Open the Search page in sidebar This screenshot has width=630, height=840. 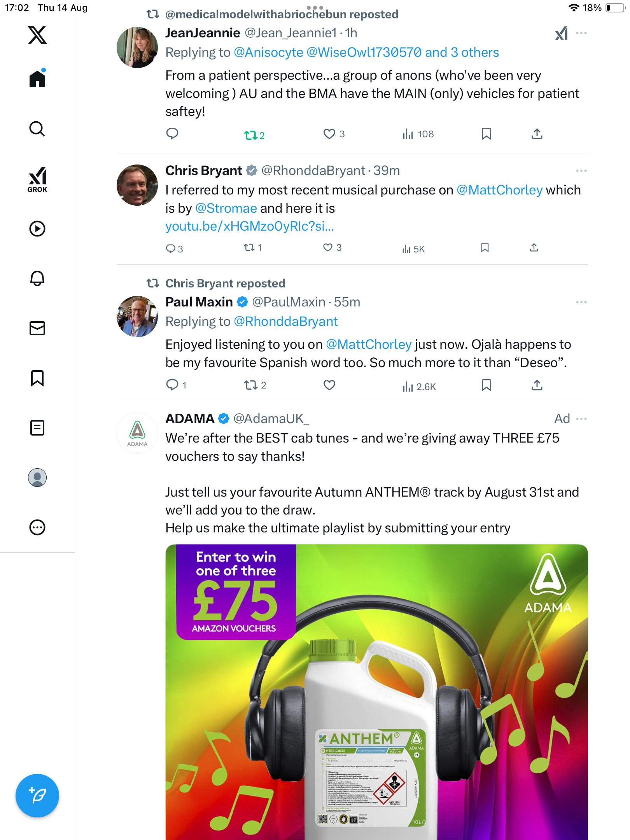click(x=37, y=129)
